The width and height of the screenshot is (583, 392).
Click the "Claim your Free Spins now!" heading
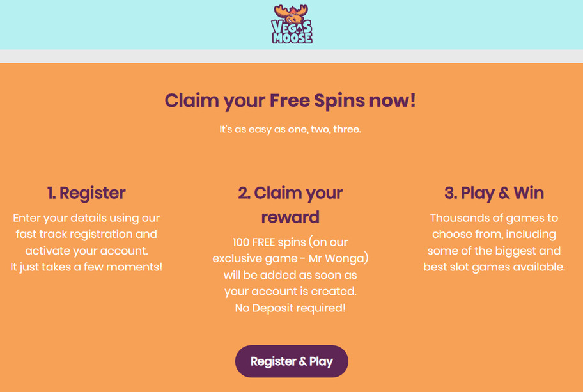[291, 100]
